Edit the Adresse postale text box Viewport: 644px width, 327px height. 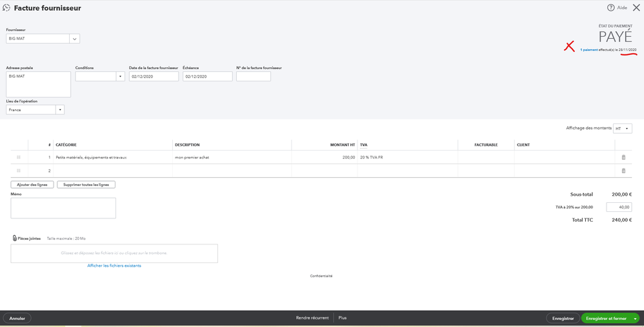39,84
